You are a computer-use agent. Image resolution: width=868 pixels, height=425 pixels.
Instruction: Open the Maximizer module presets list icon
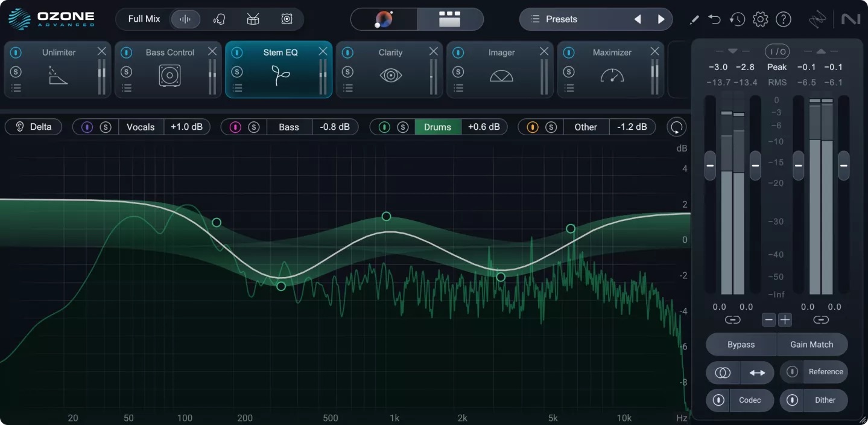pyautogui.click(x=569, y=88)
